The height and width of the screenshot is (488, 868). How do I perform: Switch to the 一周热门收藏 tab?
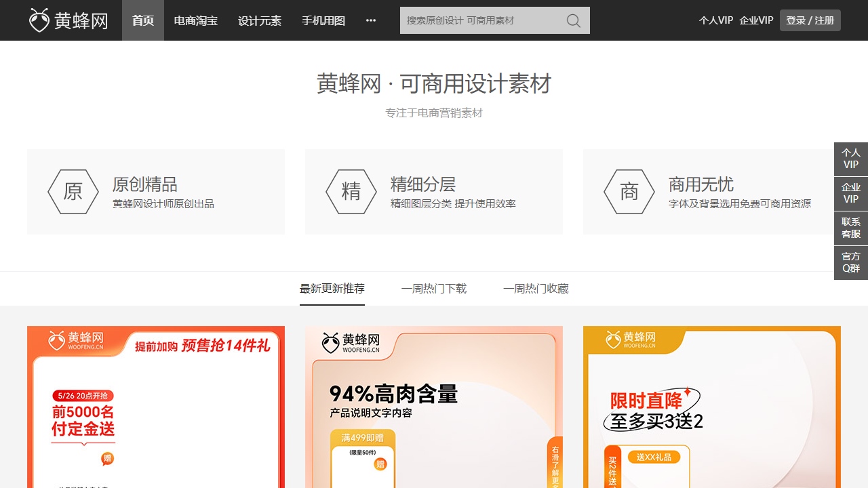pos(536,289)
